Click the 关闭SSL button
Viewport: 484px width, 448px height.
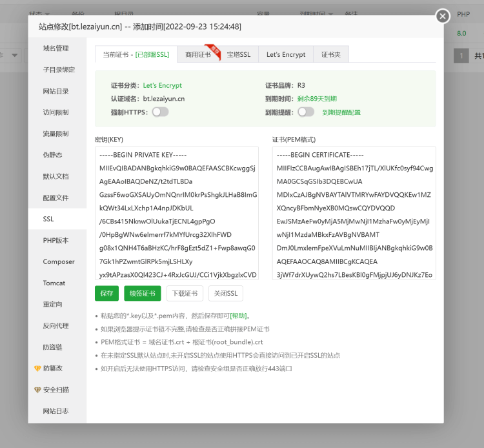226,293
